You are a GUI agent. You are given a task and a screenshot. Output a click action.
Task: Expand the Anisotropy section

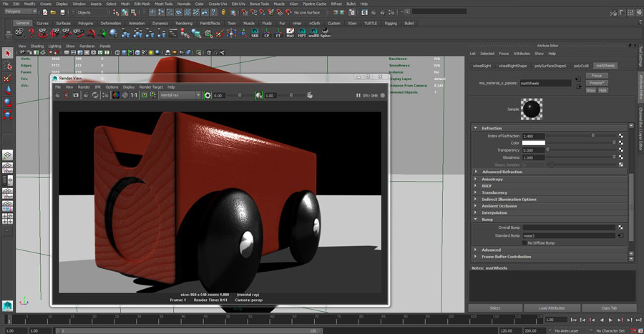tap(476, 180)
